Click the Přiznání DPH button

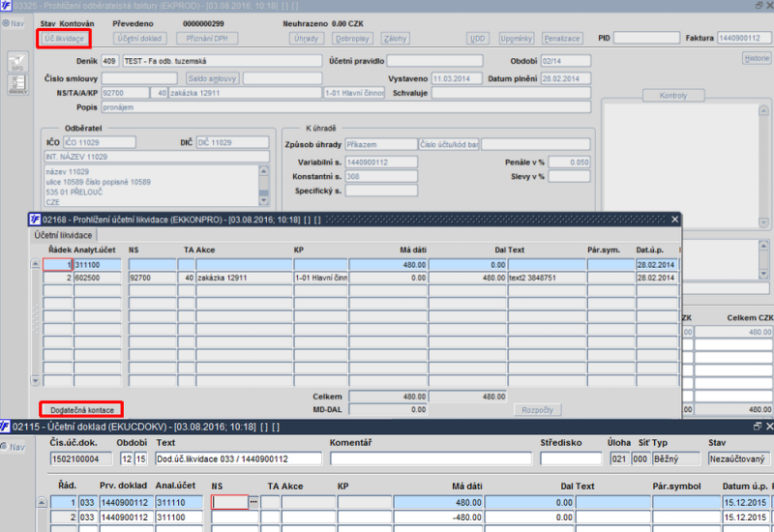[x=206, y=39]
